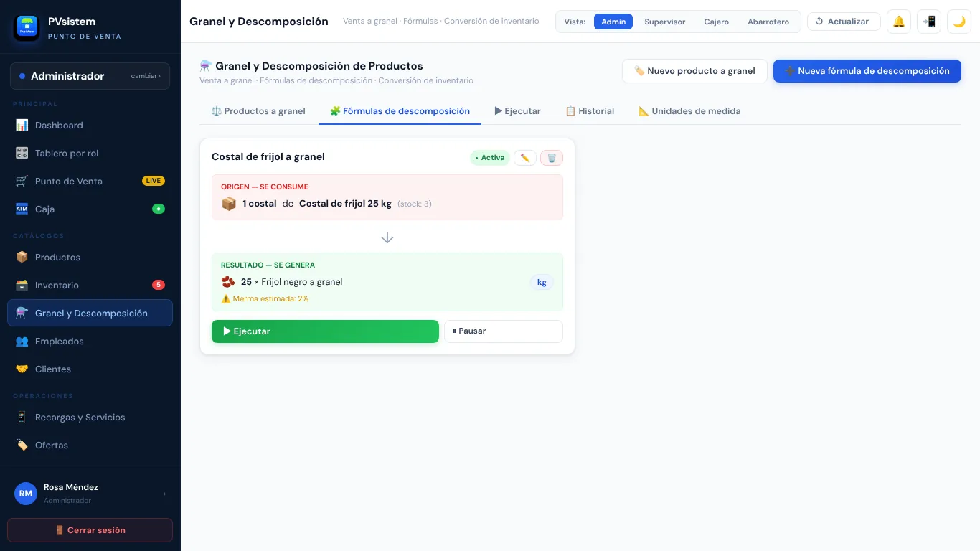
Task: Click the Empleados people icon
Action: (x=22, y=342)
